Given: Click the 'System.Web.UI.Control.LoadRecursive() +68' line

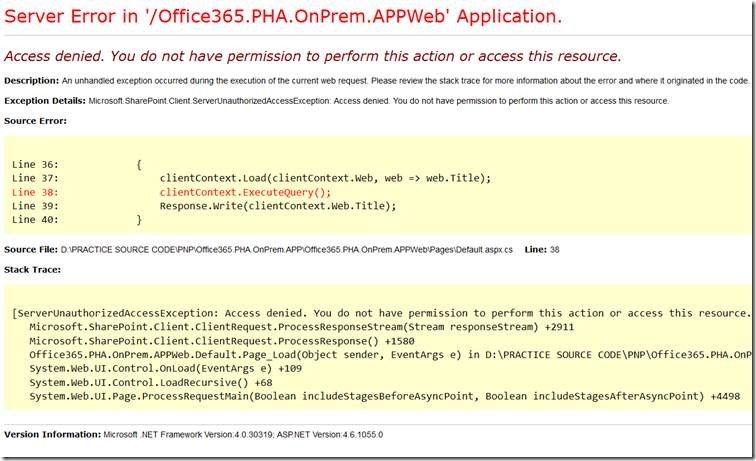Looking at the screenshot, I should coord(150,382).
